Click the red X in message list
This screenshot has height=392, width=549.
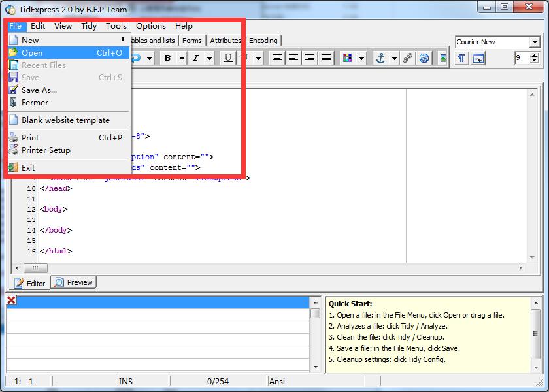(12, 300)
